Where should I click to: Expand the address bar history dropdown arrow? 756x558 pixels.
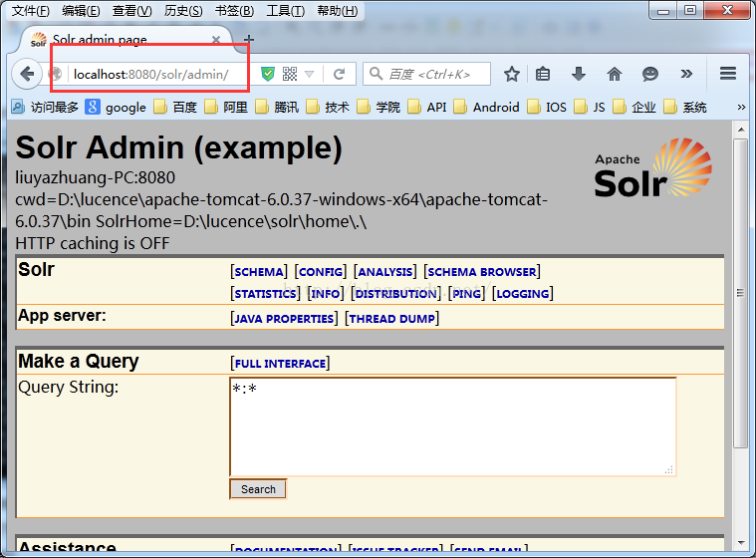(309, 75)
